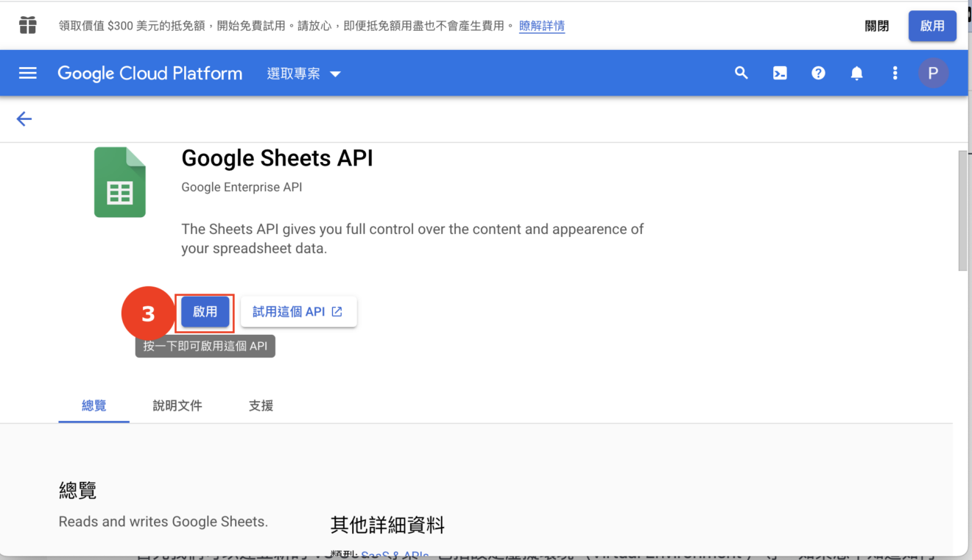The height and width of the screenshot is (560, 972).
Task: Expand the 選取專案 project dropdown
Action: pos(304,74)
